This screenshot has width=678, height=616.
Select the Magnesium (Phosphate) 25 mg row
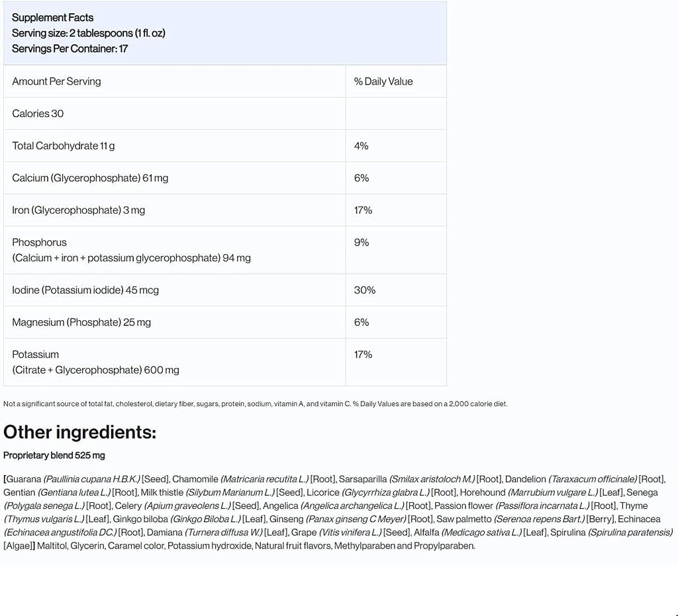pyautogui.click(x=81, y=322)
